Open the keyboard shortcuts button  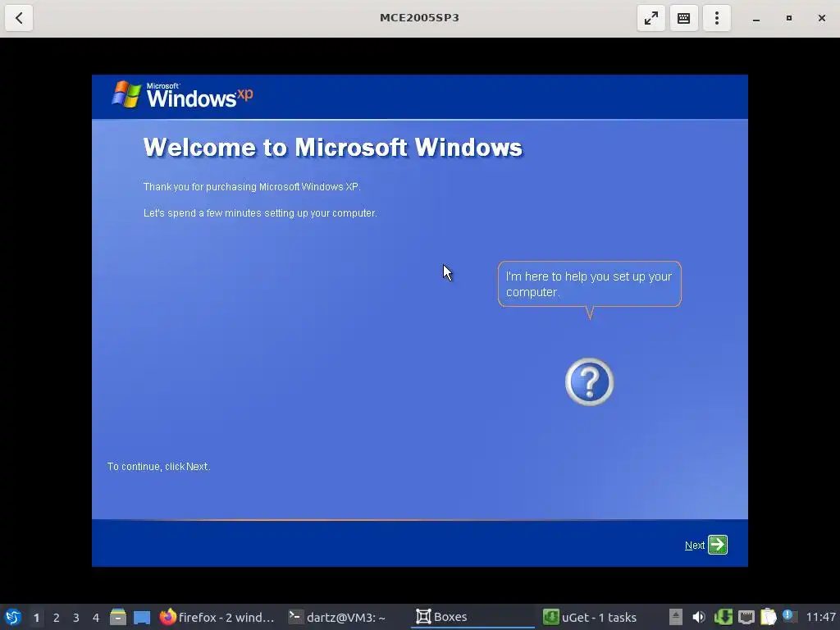pyautogui.click(x=683, y=18)
